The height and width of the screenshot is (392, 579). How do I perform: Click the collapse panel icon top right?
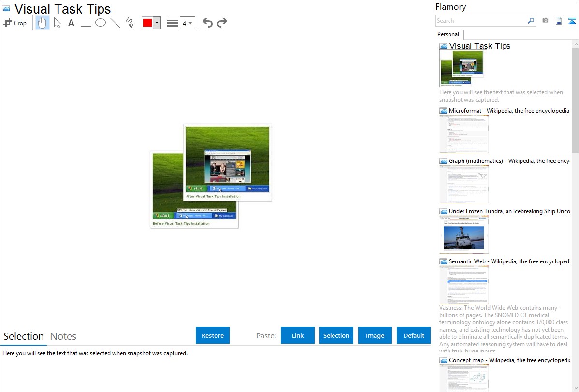pyautogui.click(x=572, y=21)
